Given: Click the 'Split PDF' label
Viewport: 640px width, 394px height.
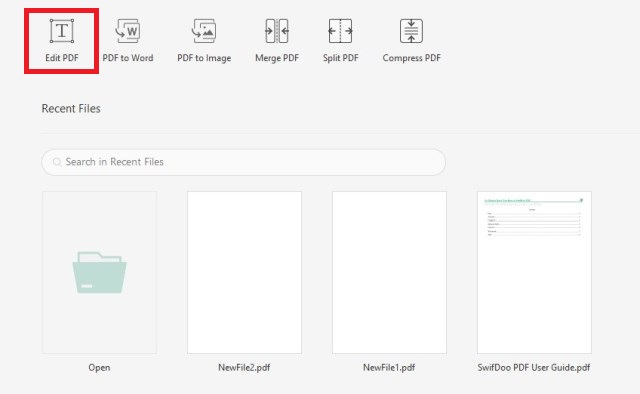Looking at the screenshot, I should pos(340,58).
